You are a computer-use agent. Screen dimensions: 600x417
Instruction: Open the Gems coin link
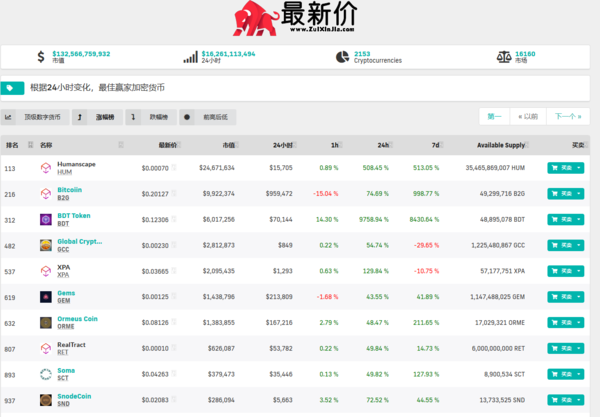66,293
